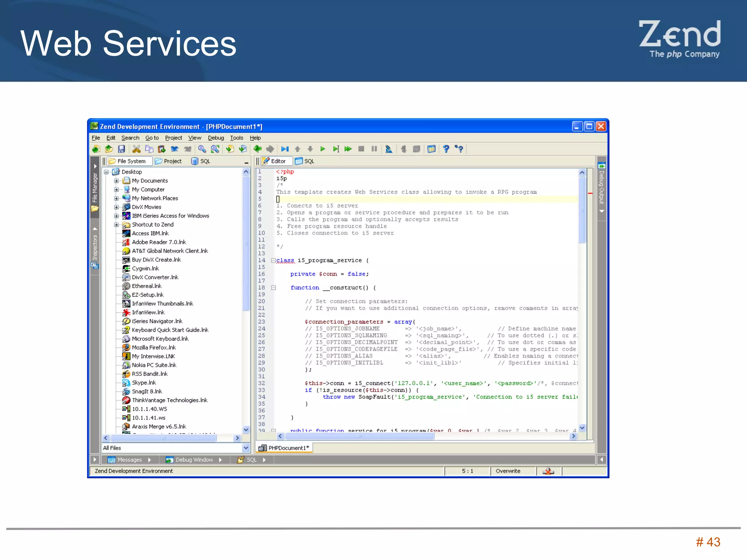
Task: Expand the My Network Places node
Action: pyautogui.click(x=116, y=198)
